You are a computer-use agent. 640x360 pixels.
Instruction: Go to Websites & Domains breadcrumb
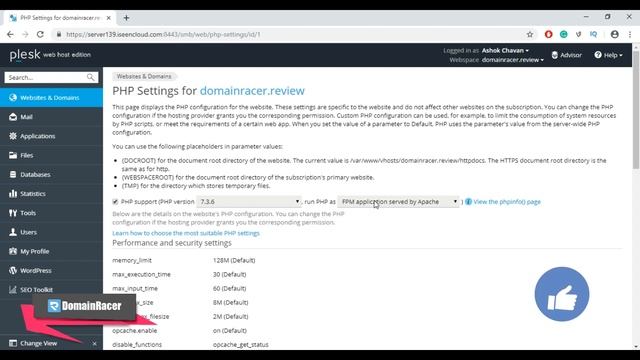point(144,76)
